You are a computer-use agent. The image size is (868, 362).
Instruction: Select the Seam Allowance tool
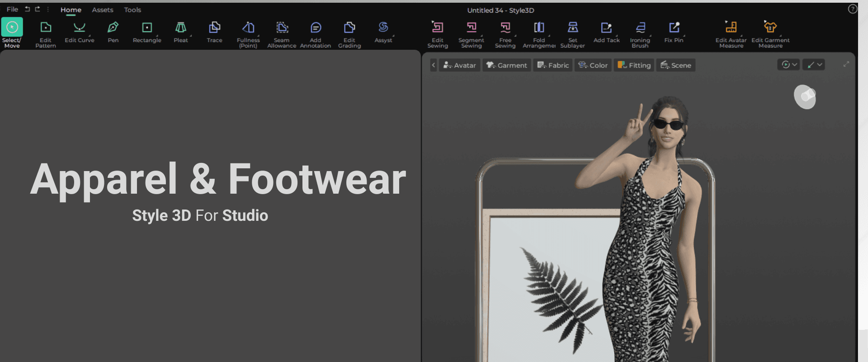tap(282, 28)
